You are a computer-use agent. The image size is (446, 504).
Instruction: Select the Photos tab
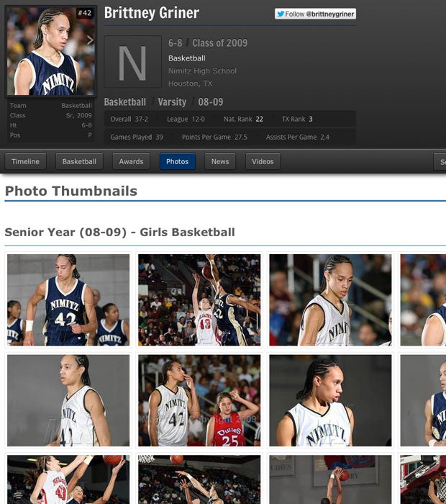(177, 161)
